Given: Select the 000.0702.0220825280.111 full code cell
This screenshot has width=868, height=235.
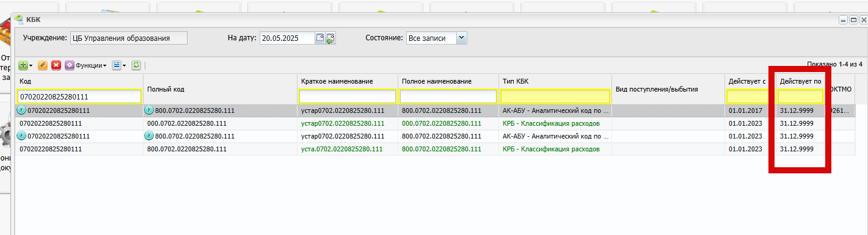Looking at the screenshot, I should point(221,123).
